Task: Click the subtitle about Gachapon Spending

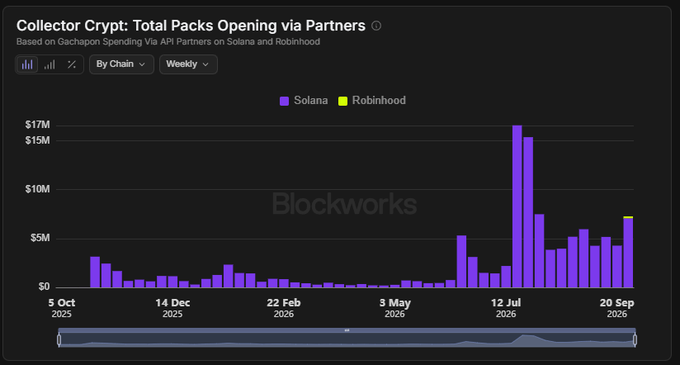Action: 168,42
